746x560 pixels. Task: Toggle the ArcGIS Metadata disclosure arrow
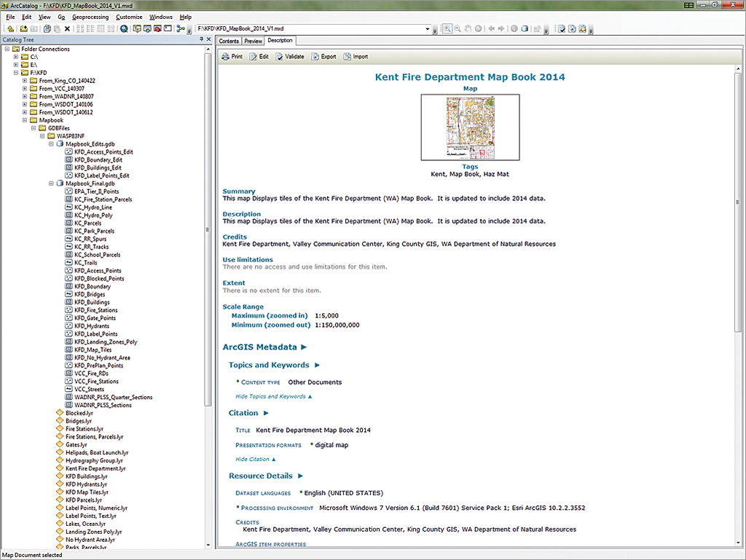point(304,347)
